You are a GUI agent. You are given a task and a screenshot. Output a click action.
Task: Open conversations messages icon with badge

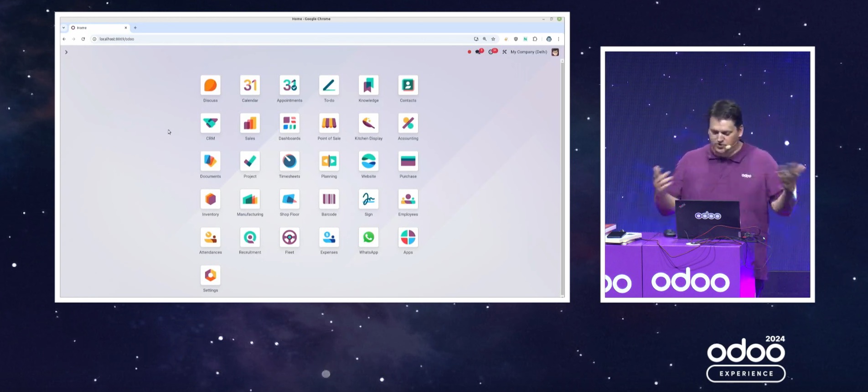(479, 52)
